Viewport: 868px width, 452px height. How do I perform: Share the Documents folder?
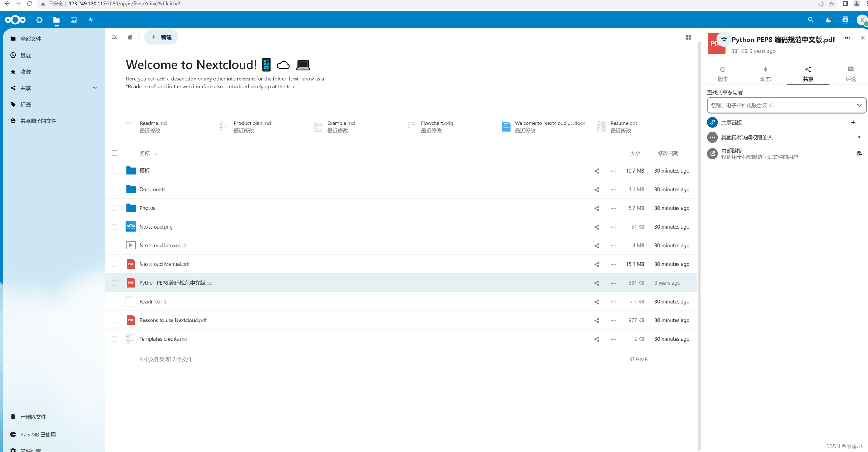coord(596,190)
